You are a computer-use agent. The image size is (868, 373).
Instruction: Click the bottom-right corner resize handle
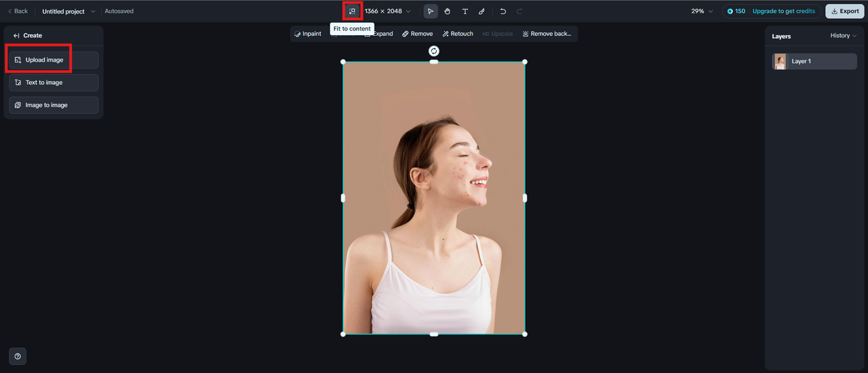(x=525, y=334)
